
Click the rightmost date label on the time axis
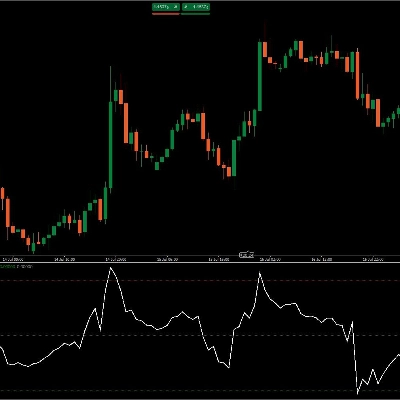click(x=372, y=259)
